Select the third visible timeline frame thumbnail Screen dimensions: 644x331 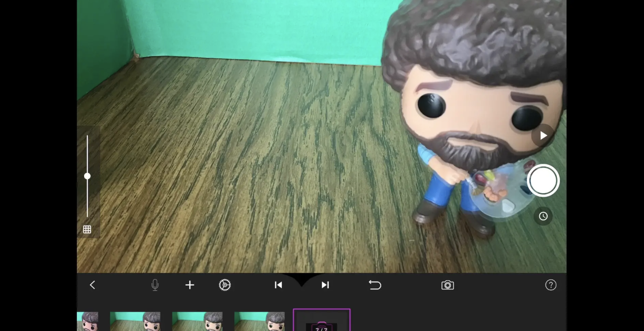tap(197, 321)
